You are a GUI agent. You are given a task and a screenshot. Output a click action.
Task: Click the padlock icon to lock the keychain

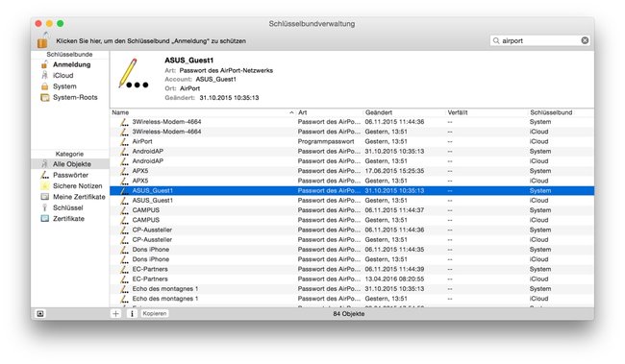coord(42,39)
